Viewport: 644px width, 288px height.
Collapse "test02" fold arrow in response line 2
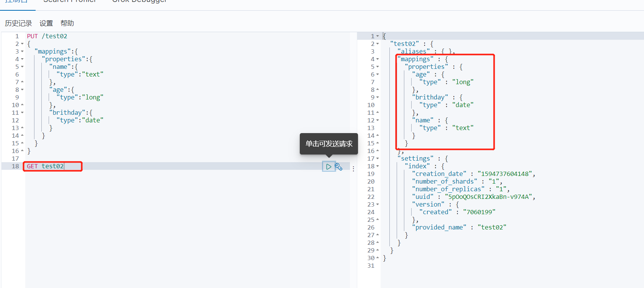[378, 44]
